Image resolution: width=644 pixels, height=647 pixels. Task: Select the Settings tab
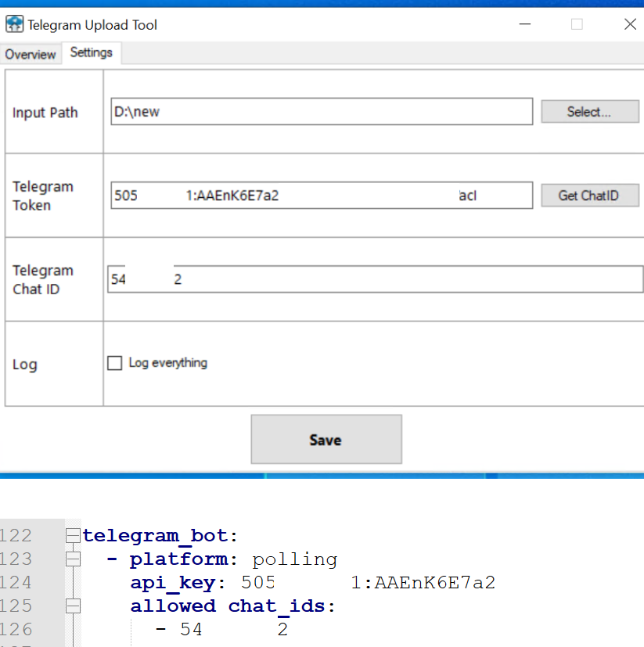[x=92, y=53]
